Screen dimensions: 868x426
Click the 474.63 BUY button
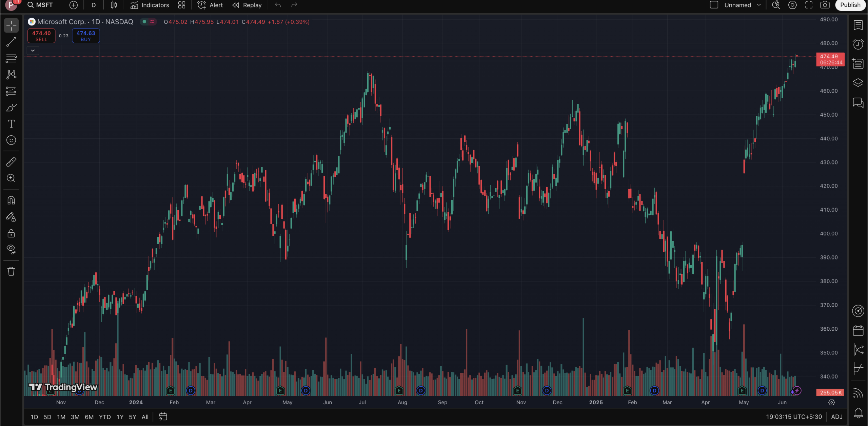[86, 36]
